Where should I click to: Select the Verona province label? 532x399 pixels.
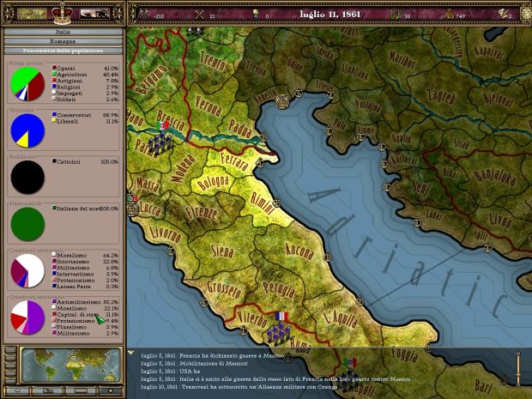click(x=209, y=106)
